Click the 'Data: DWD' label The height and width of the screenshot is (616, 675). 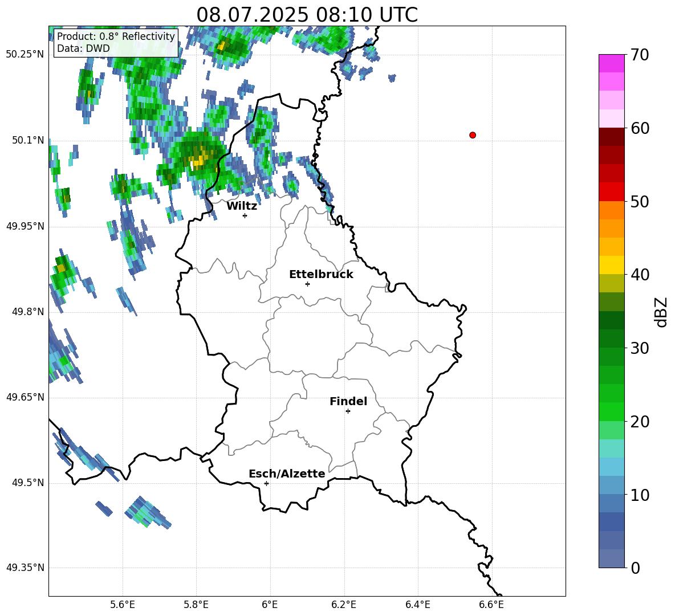[x=83, y=48]
